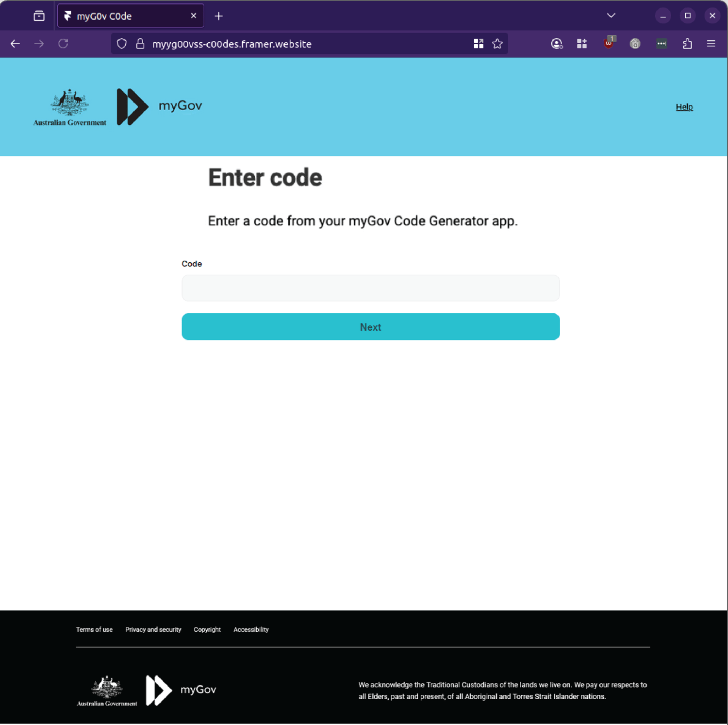Open the hamburger application menu
Screen dimensions: 728x725
click(x=711, y=44)
